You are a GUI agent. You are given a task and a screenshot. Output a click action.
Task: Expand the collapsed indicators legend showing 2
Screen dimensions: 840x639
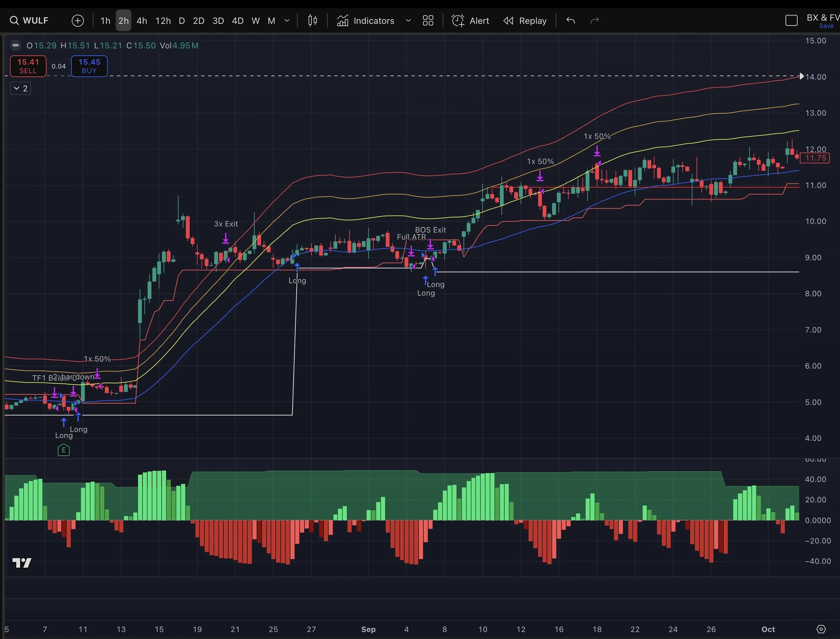20,89
